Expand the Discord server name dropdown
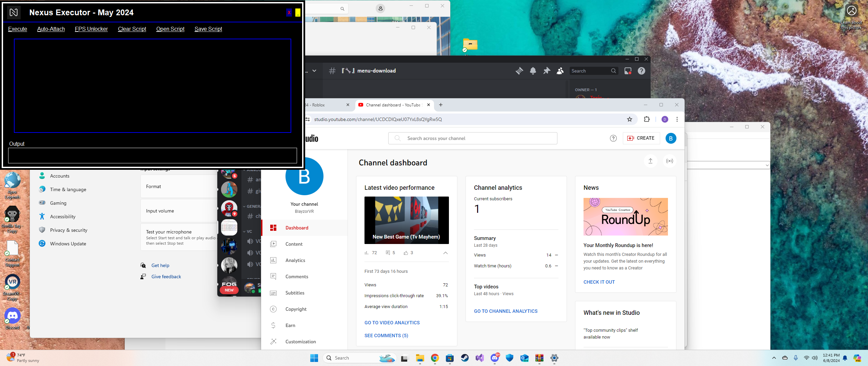The width and height of the screenshot is (868, 366). tap(314, 71)
